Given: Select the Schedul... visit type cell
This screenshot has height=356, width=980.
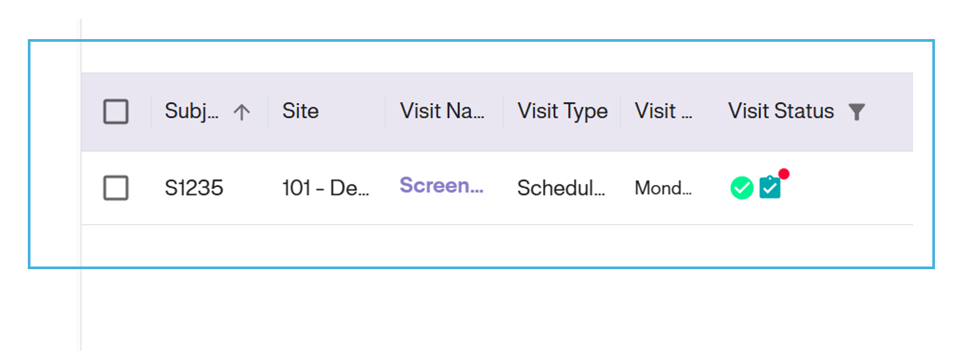Looking at the screenshot, I should pos(561,189).
